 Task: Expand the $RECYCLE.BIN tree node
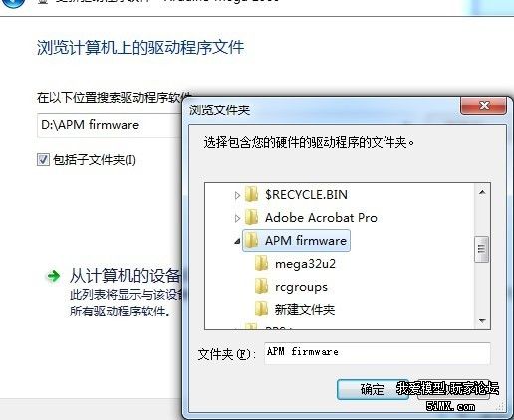point(237,195)
